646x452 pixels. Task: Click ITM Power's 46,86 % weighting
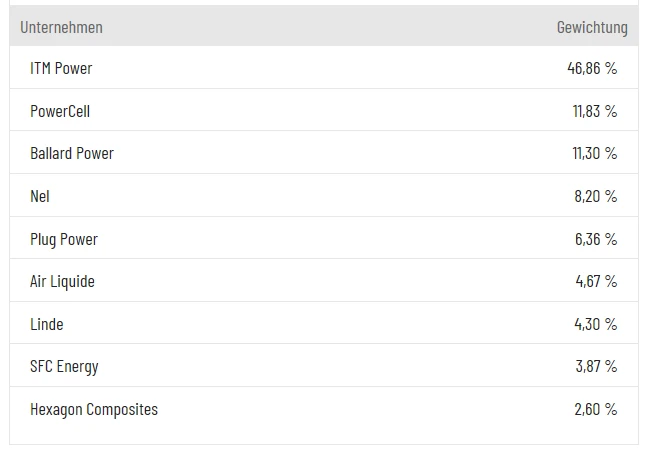tap(592, 68)
